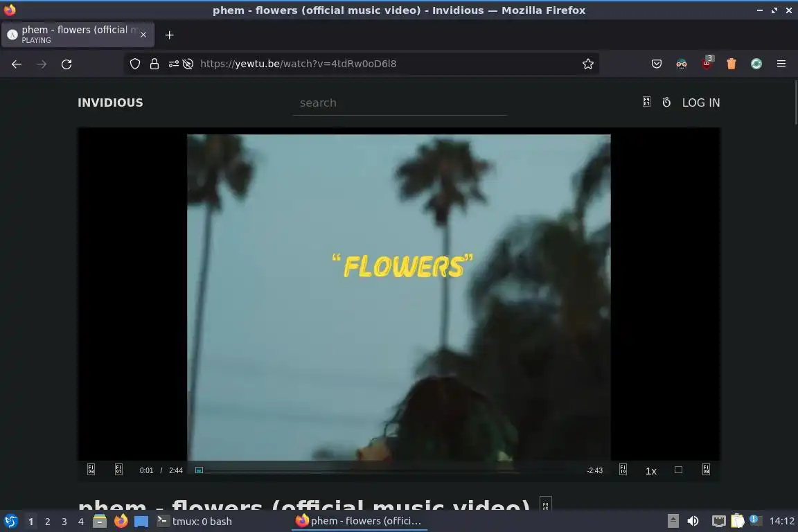
Task: Bookmark this page with the star
Action: point(588,64)
